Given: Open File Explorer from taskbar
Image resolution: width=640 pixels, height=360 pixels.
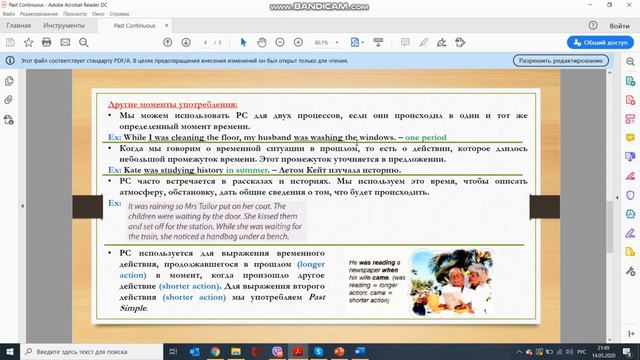Looking at the screenshot, I should 236,351.
